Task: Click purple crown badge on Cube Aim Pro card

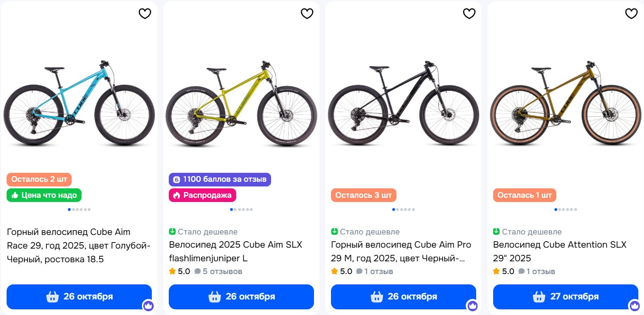Action: pyautogui.click(x=472, y=306)
